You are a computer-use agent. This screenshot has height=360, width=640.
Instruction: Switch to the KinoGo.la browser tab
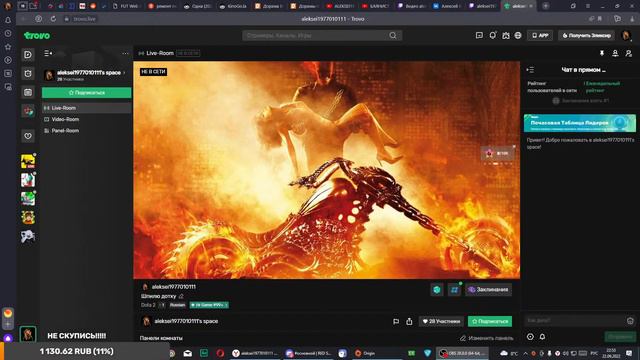233,6
